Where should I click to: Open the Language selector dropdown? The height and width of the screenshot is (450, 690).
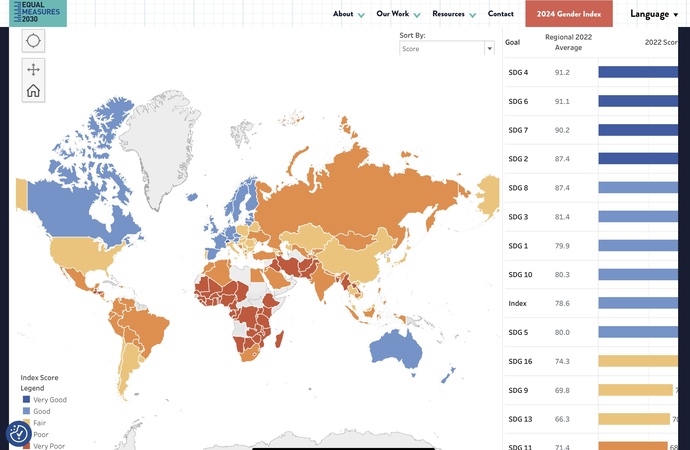pos(654,14)
